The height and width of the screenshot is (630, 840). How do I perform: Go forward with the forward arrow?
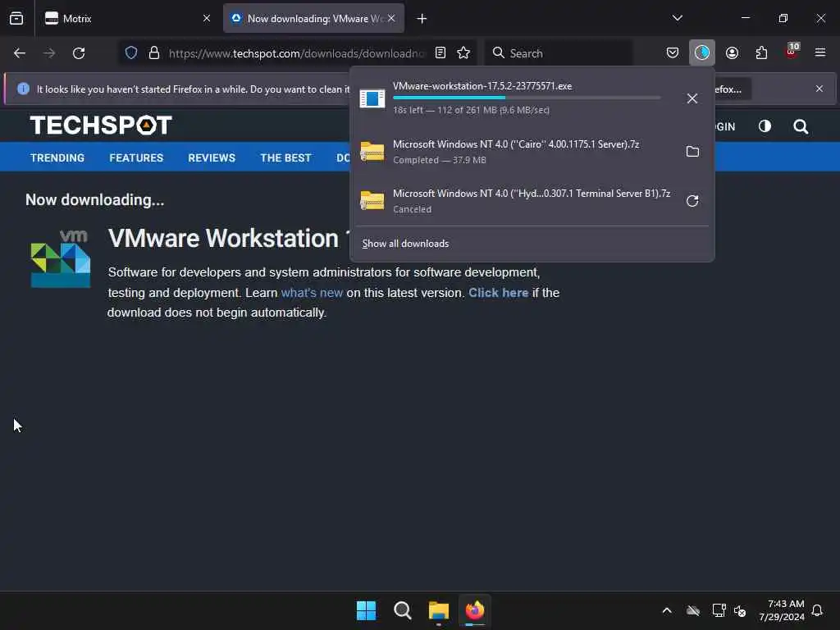tap(49, 53)
